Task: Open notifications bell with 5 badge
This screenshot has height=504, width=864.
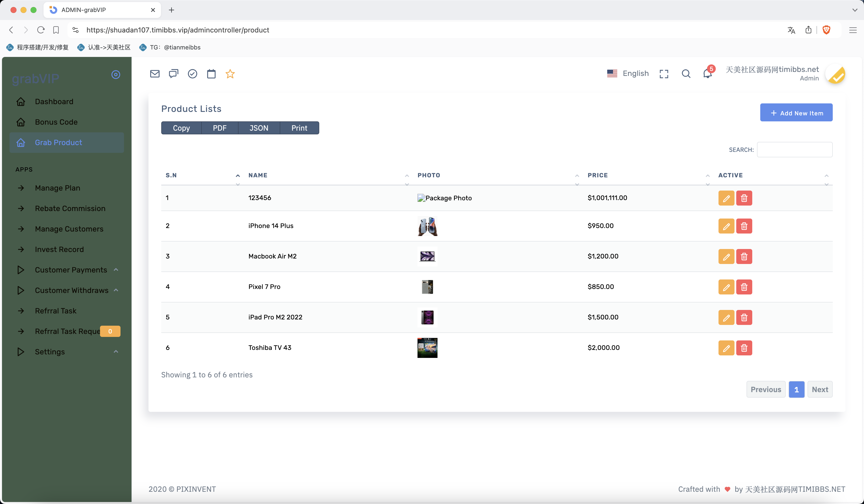Action: (707, 73)
